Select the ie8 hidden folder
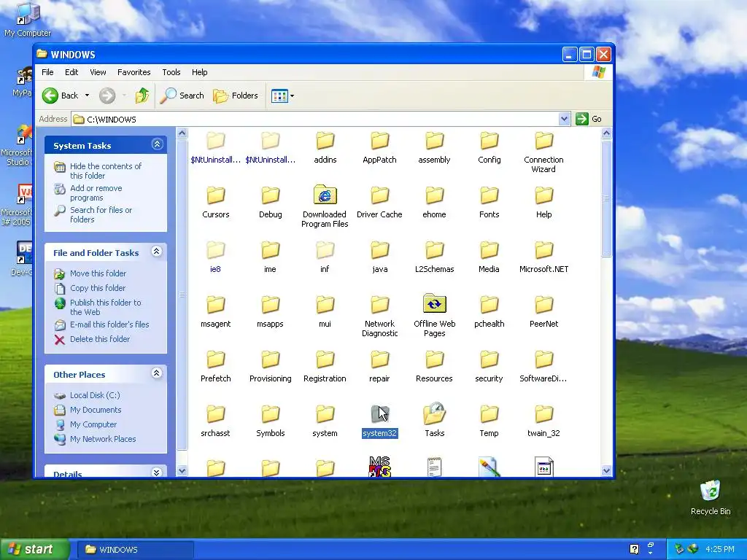 [216, 257]
